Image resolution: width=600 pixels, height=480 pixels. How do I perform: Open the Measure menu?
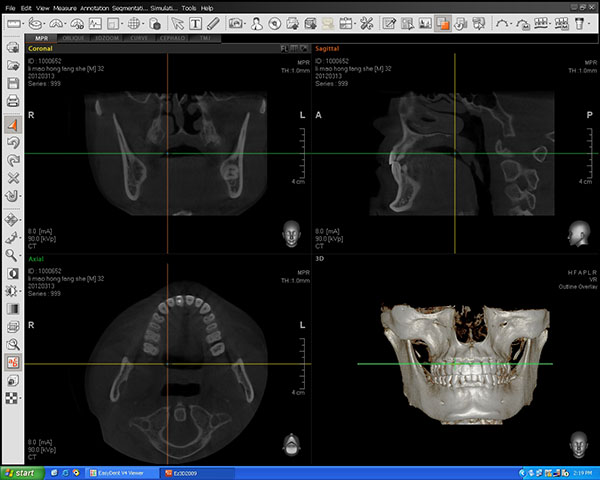[66, 7]
